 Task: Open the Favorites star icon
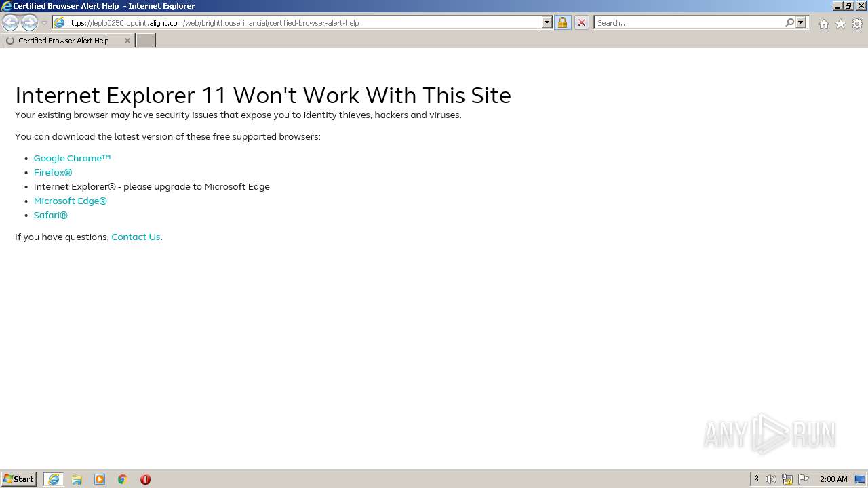pyautogui.click(x=840, y=24)
